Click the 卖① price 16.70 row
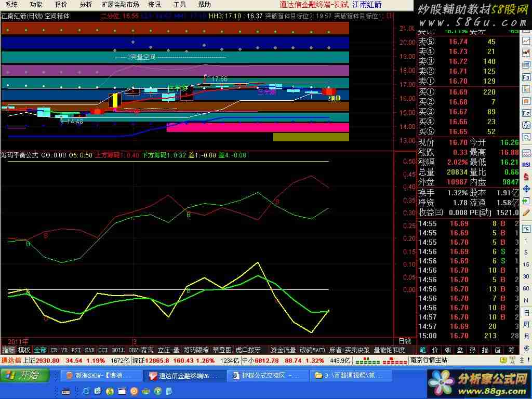Viewport: 532px width, 399px height. [468, 81]
